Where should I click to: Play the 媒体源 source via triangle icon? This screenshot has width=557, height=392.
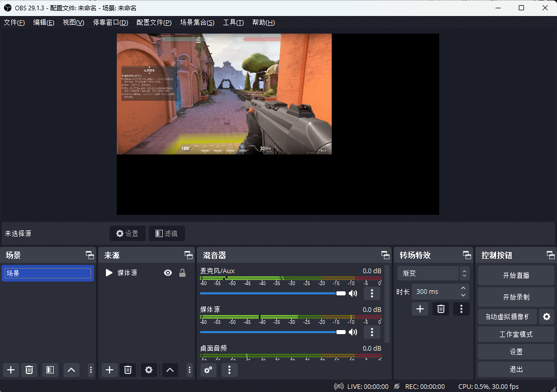click(109, 273)
